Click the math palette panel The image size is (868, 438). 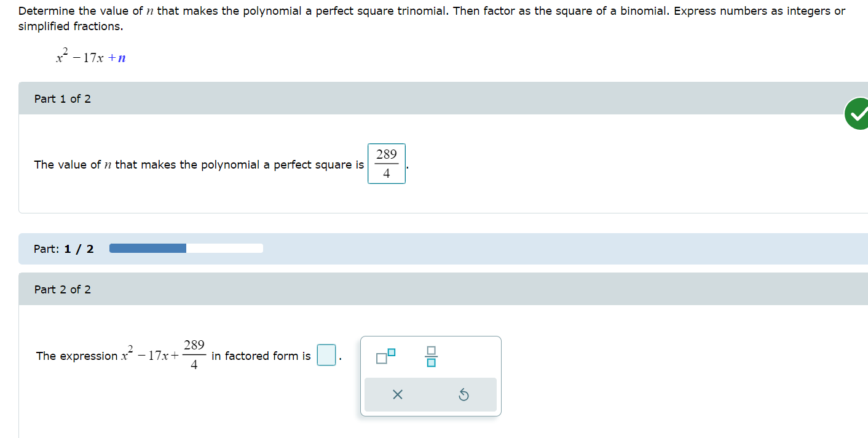430,375
